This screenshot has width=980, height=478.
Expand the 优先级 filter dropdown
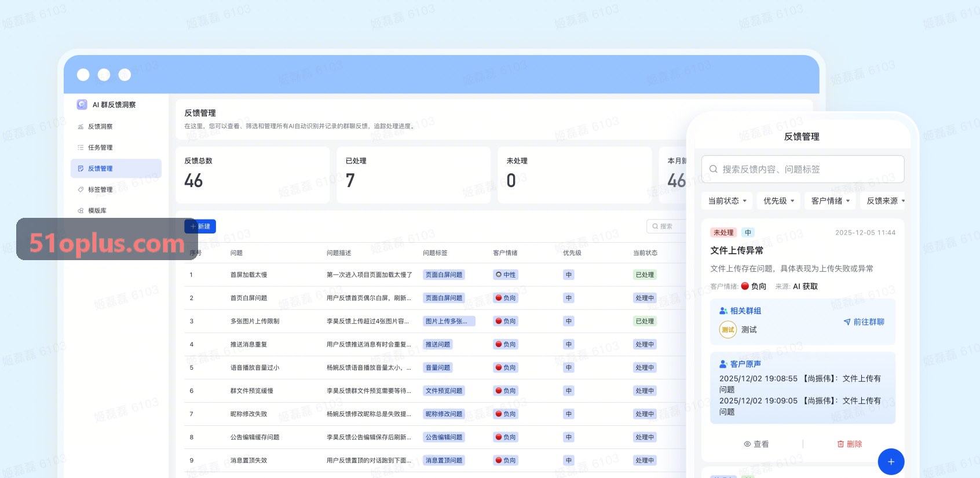coord(778,201)
